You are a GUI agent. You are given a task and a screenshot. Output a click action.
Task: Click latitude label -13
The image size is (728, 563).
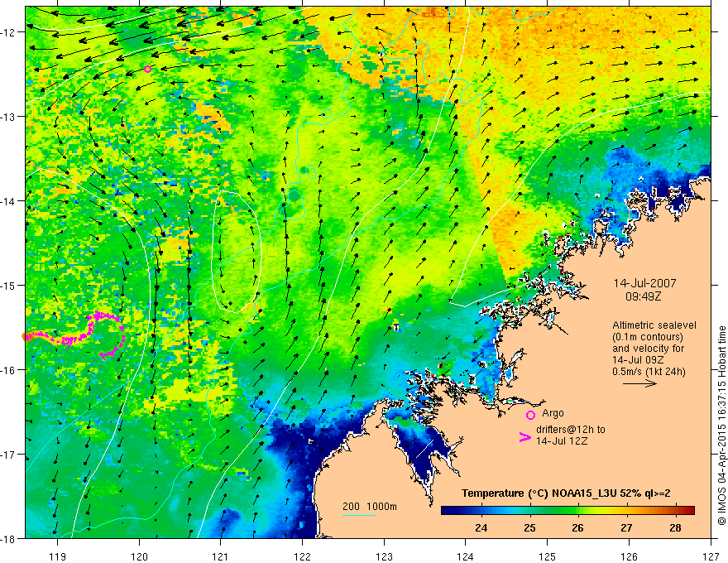8,116
